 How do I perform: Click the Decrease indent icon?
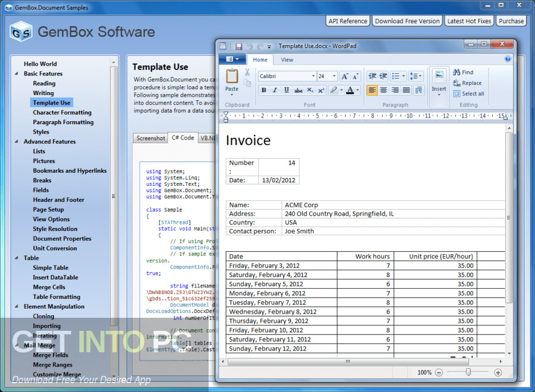coord(372,76)
